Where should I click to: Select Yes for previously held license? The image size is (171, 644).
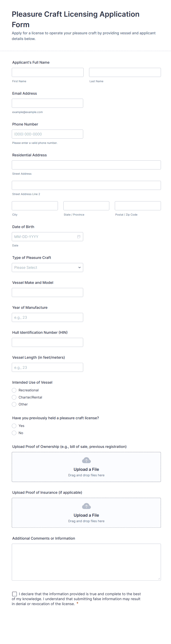click(x=14, y=426)
